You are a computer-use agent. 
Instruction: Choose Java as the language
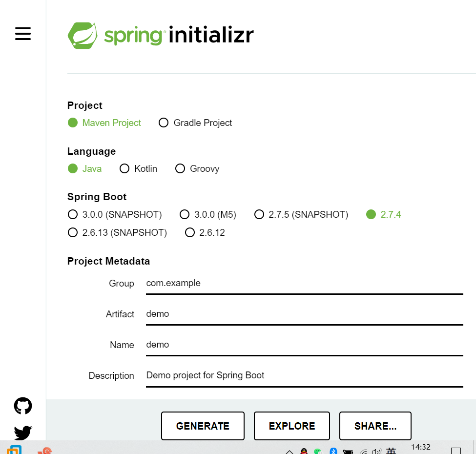click(x=84, y=168)
